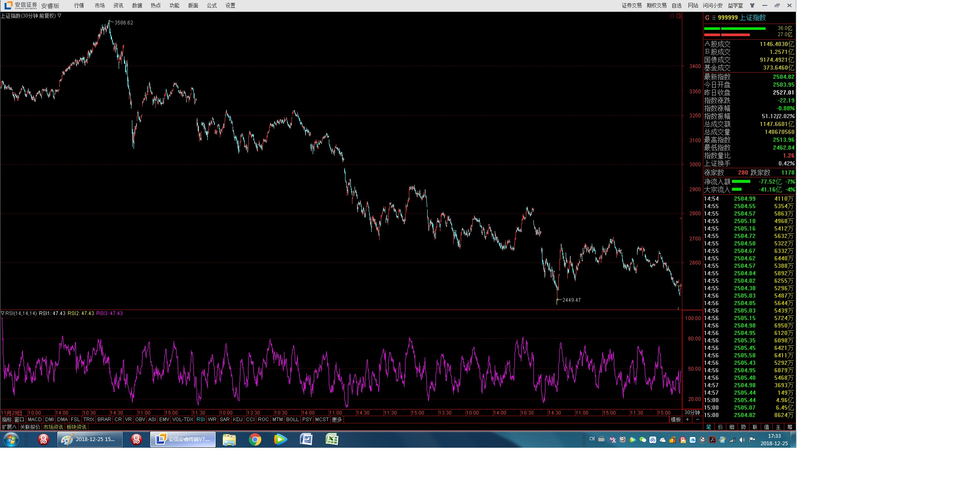Switch indicator to CCI
This screenshot has height=490, width=980.
pos(250,420)
